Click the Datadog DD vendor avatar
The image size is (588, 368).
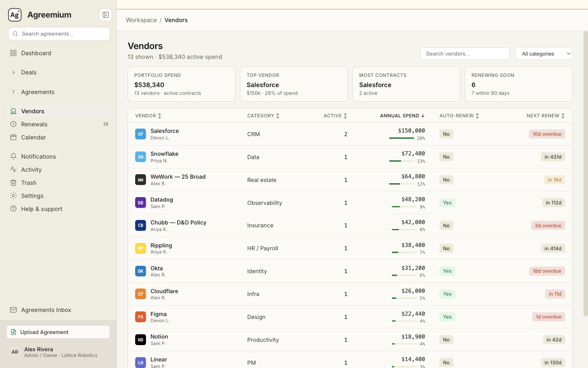click(140, 203)
